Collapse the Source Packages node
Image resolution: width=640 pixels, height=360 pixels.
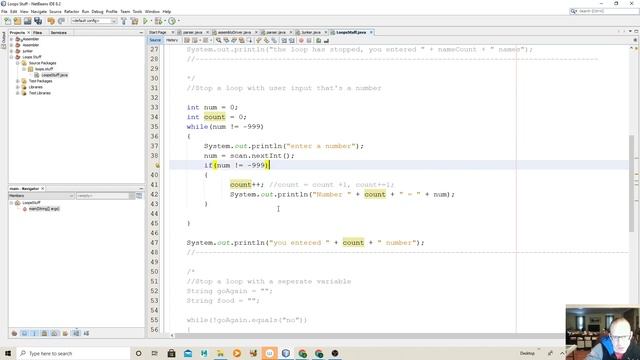tap(18, 63)
